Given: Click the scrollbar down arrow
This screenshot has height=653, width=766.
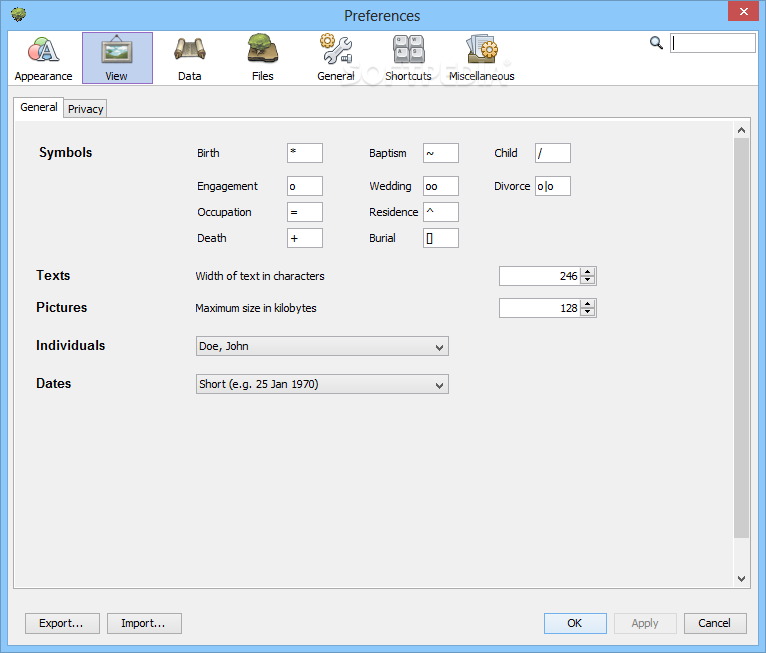Looking at the screenshot, I should (741, 579).
